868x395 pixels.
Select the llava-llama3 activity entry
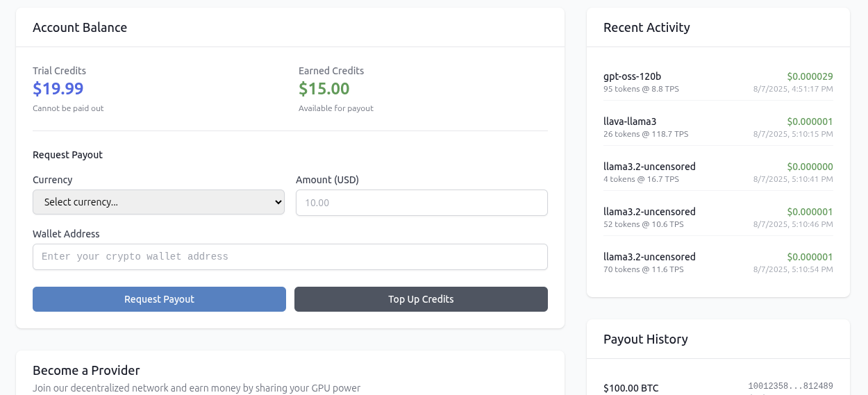tap(718, 127)
